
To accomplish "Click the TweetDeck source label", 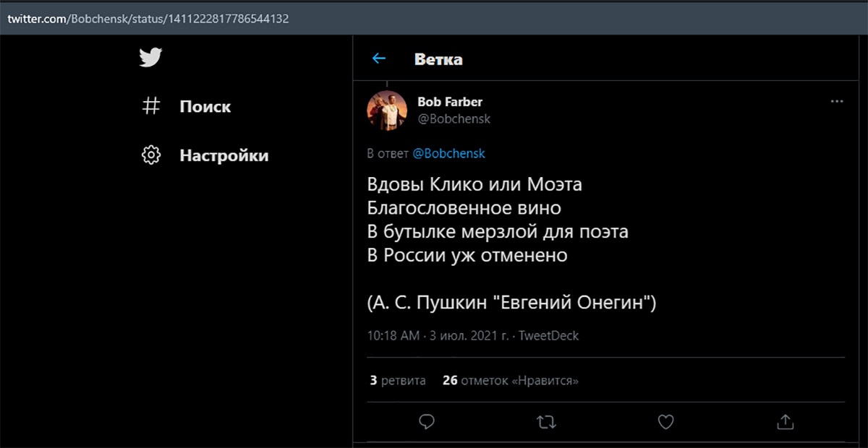I will point(549,336).
